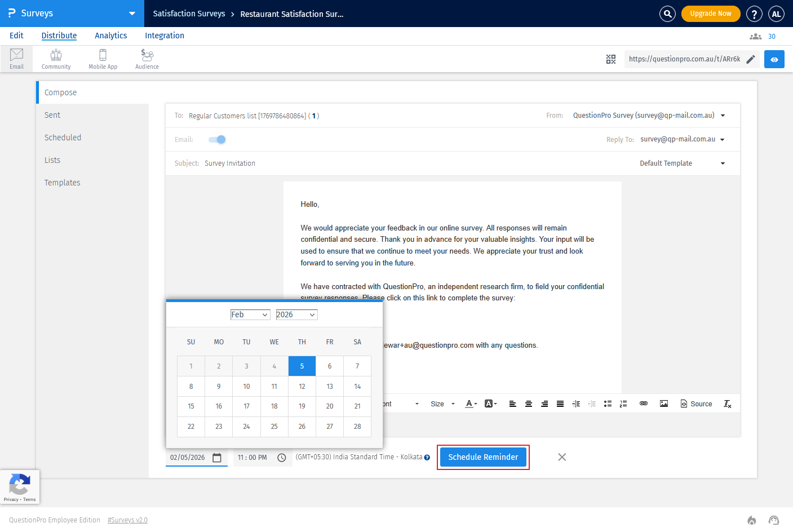Click the 02/05/2026 date input field
Image resolution: width=793 pixels, height=532 pixels.
pyautogui.click(x=189, y=458)
